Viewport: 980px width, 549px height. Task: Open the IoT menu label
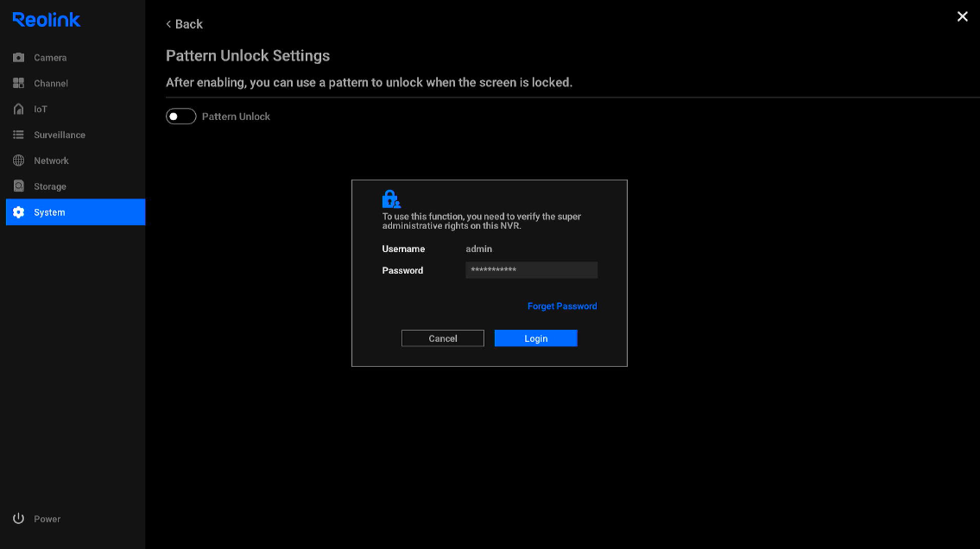click(x=41, y=110)
